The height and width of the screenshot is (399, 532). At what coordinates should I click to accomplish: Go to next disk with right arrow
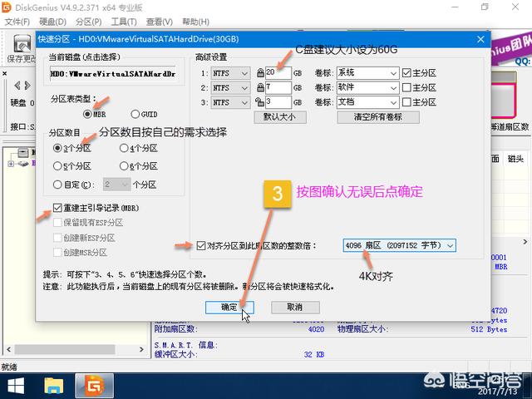tap(27, 86)
